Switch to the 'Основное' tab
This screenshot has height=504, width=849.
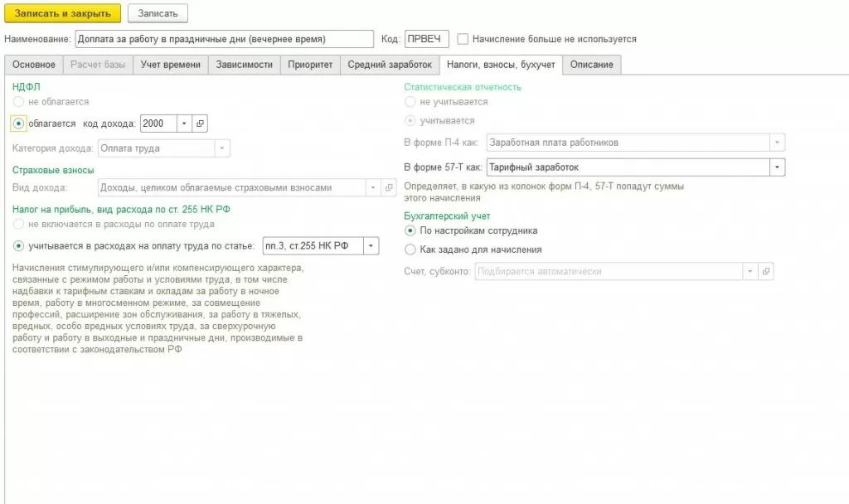33,65
